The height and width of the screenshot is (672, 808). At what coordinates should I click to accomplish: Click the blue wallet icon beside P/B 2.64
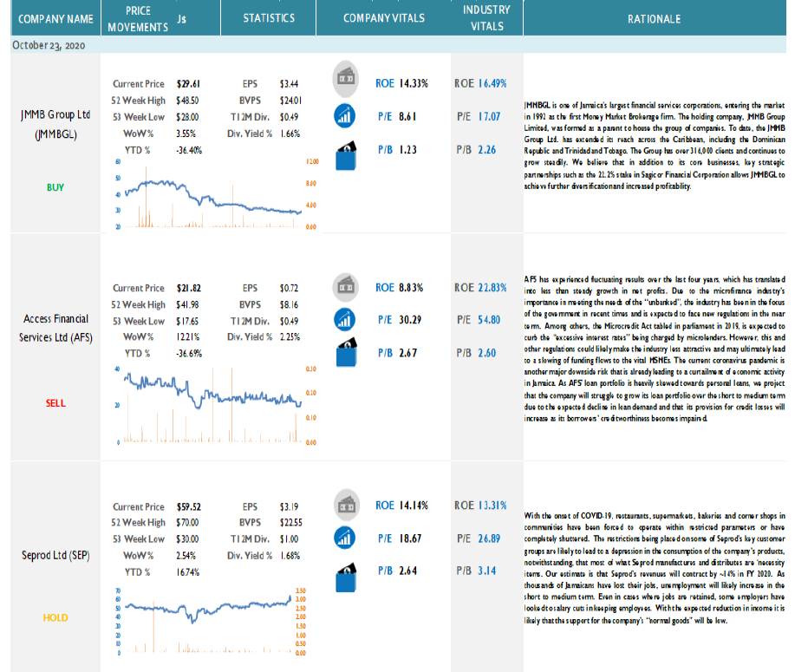point(346,577)
